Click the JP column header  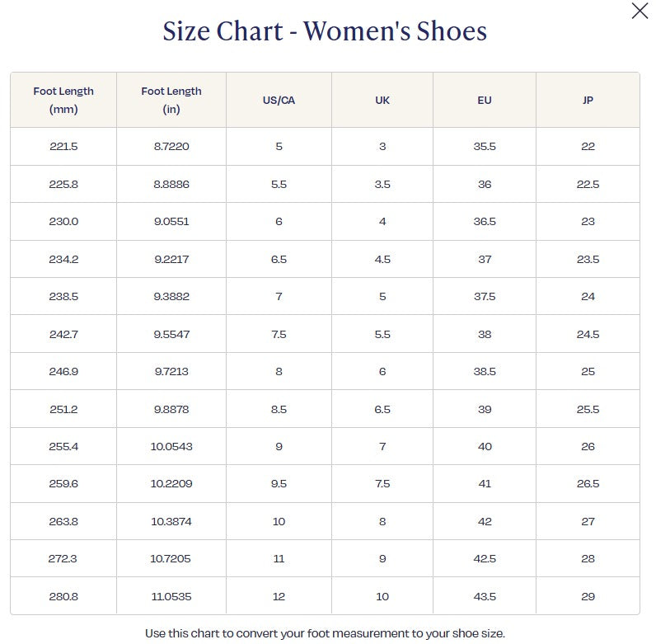pos(588,101)
